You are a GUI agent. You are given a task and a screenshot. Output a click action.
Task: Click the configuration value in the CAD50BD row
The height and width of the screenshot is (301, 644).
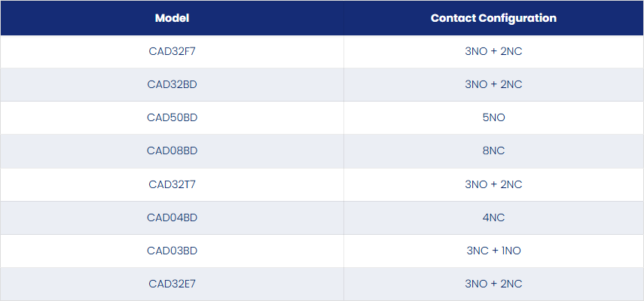coord(493,117)
